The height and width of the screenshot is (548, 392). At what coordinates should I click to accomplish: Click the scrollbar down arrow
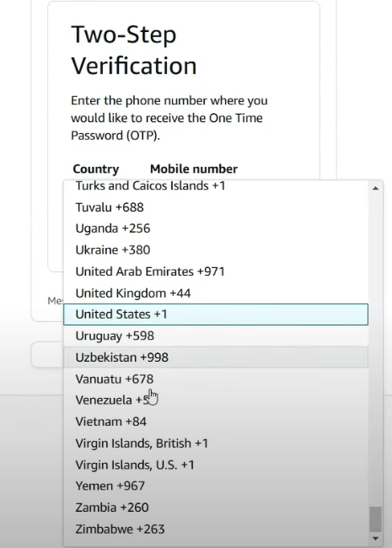click(376, 539)
